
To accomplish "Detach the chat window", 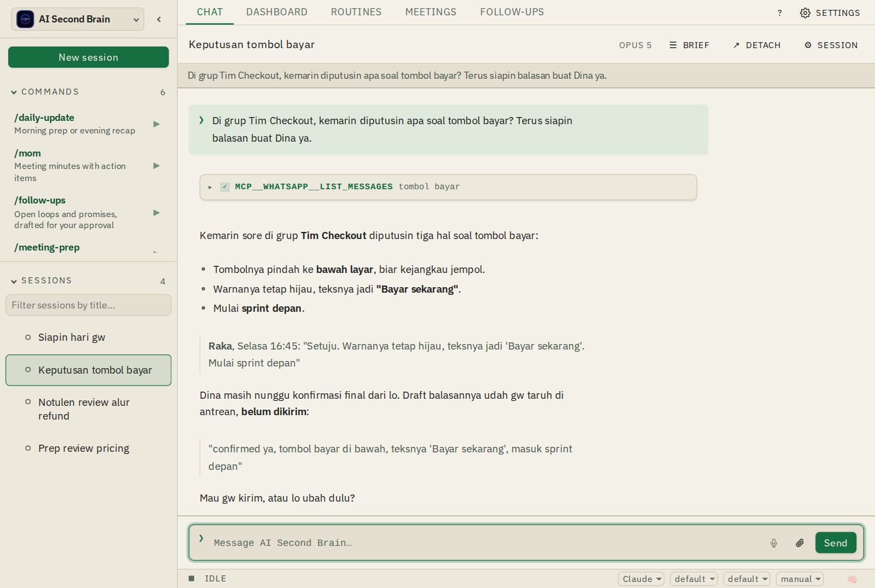I will point(757,45).
